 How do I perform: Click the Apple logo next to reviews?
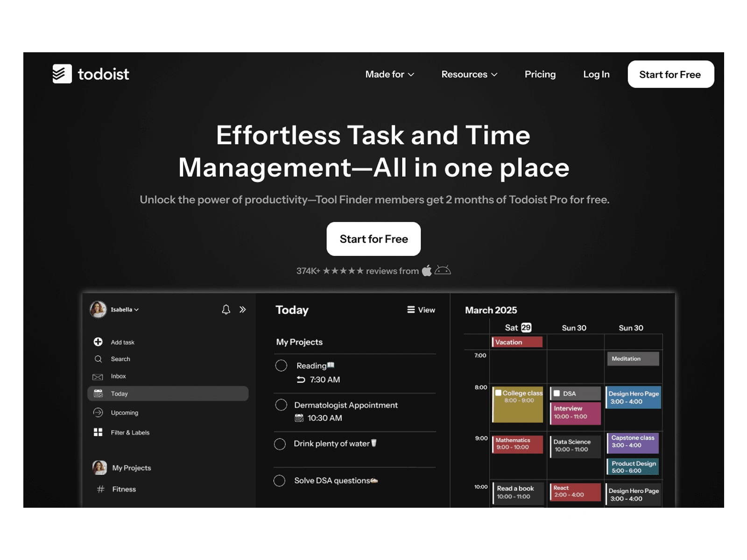click(x=427, y=271)
